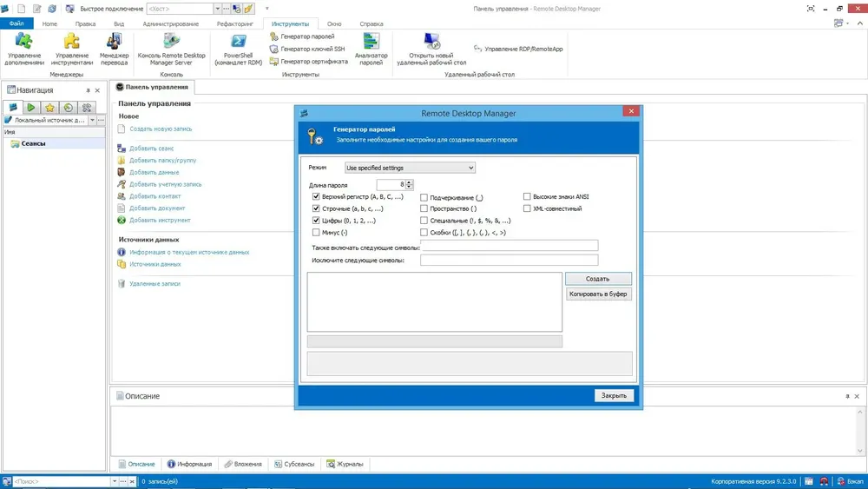Expand quick access toolbar customize arrow
The height and width of the screenshot is (489, 868).
tap(267, 9)
